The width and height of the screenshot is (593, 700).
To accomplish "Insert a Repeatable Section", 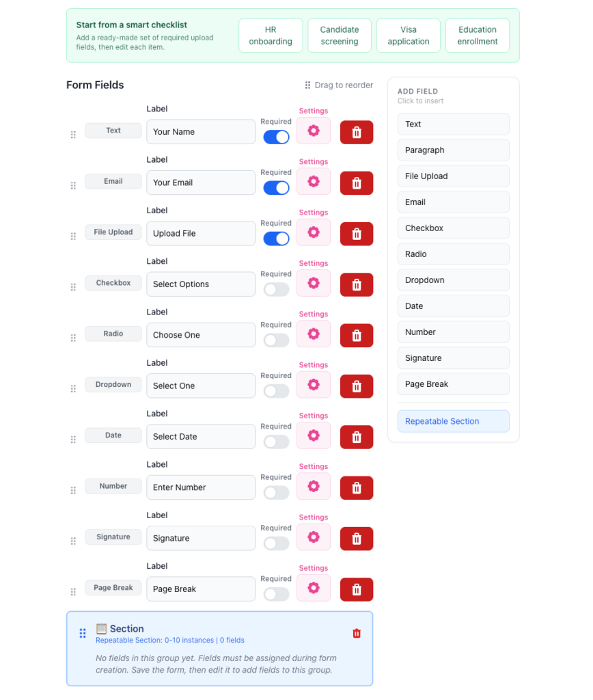I will tap(453, 421).
